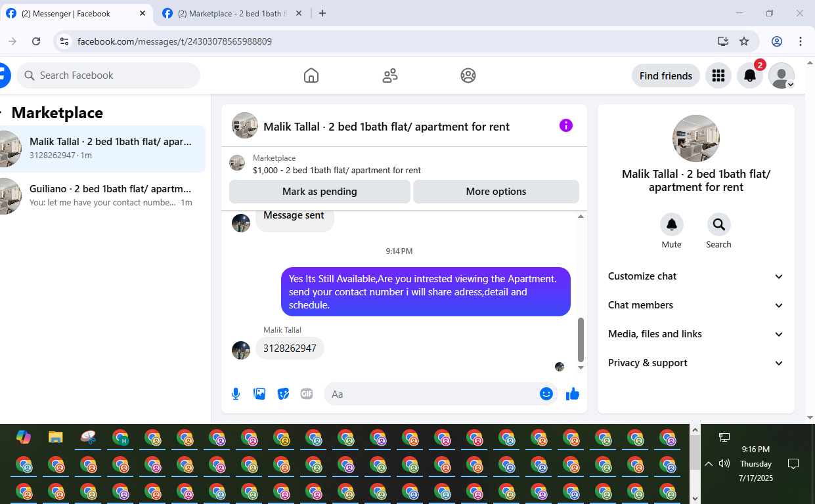Open the notifications bell with badge 2
Viewport: 815px width, 504px height.
click(750, 75)
